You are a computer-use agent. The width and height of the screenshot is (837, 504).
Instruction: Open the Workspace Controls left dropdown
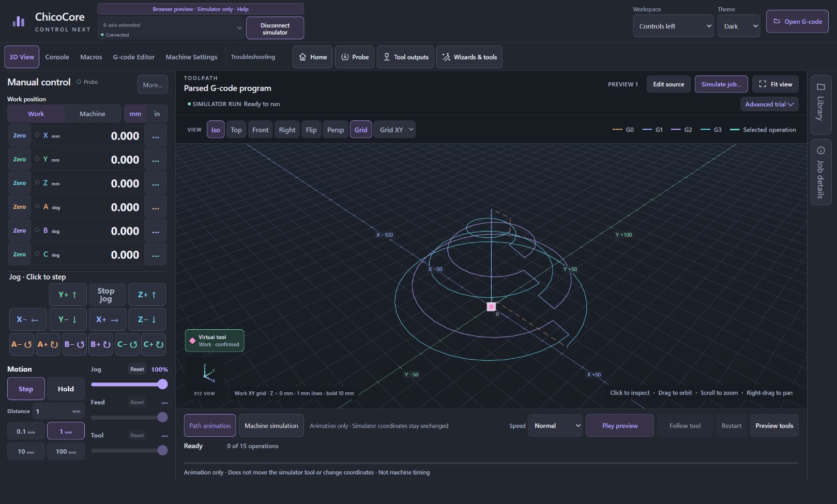(673, 26)
